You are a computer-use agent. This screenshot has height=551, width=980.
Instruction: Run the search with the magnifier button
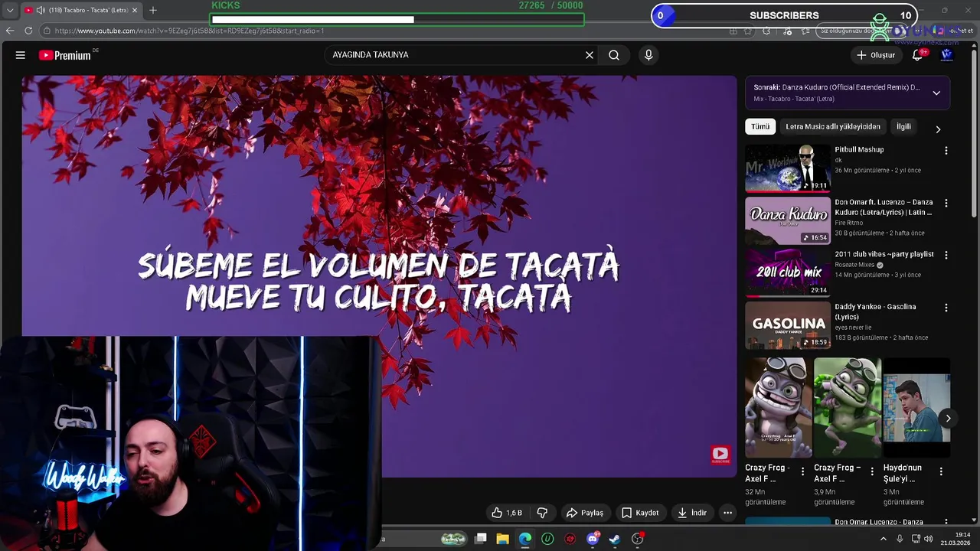(x=614, y=55)
